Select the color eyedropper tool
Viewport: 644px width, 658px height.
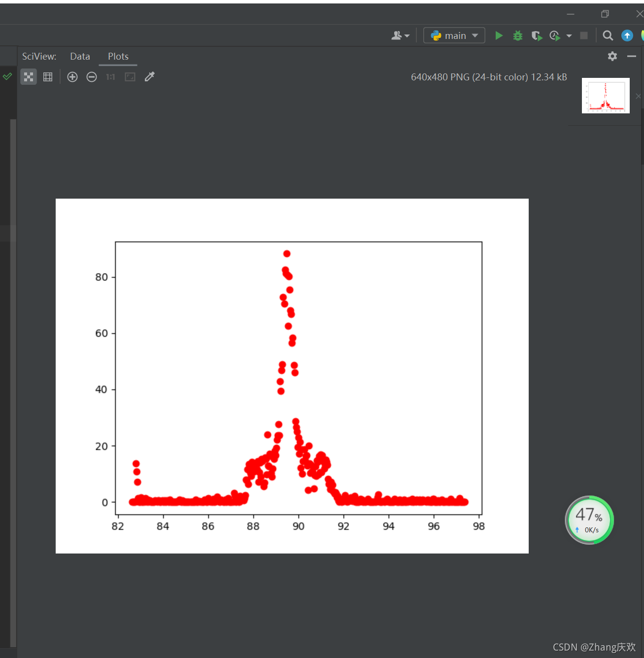click(149, 76)
